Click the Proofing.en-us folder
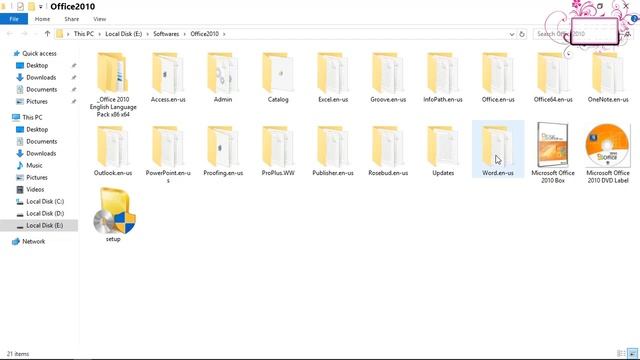Image resolution: width=640 pixels, height=360 pixels. [223, 151]
